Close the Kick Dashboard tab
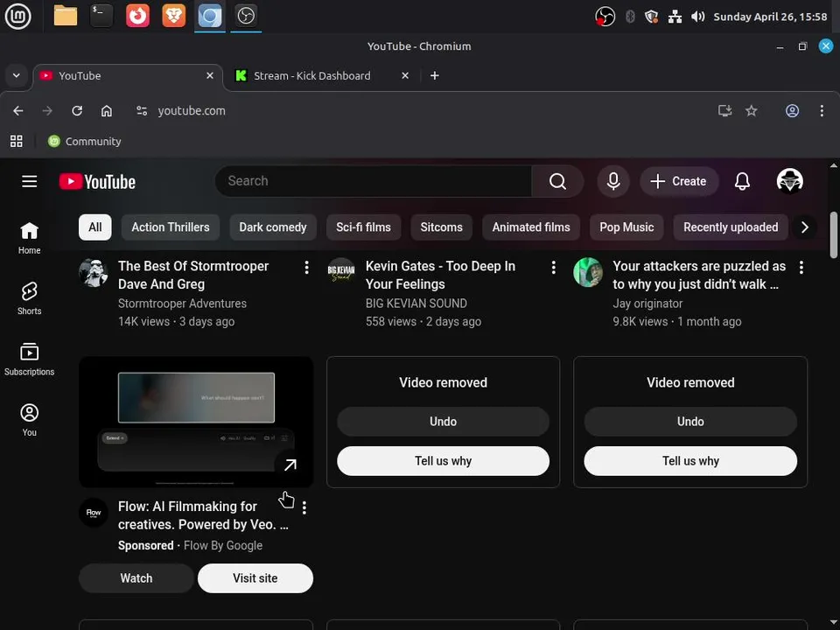The height and width of the screenshot is (630, 840). coord(405,75)
